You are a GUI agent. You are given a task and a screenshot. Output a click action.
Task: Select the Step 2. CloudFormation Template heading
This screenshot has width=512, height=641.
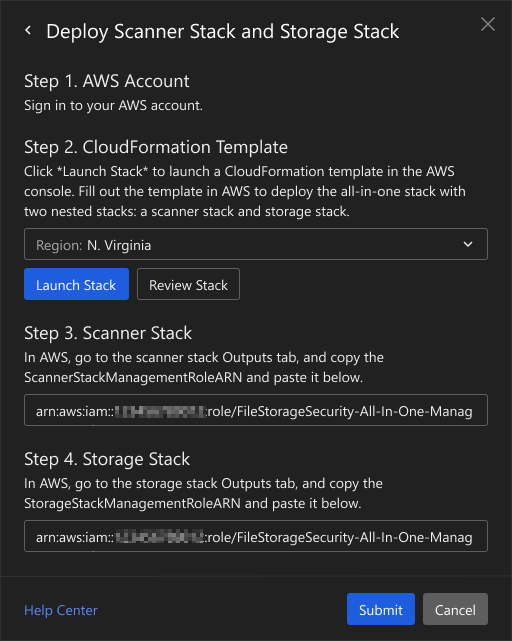pyautogui.click(x=156, y=147)
